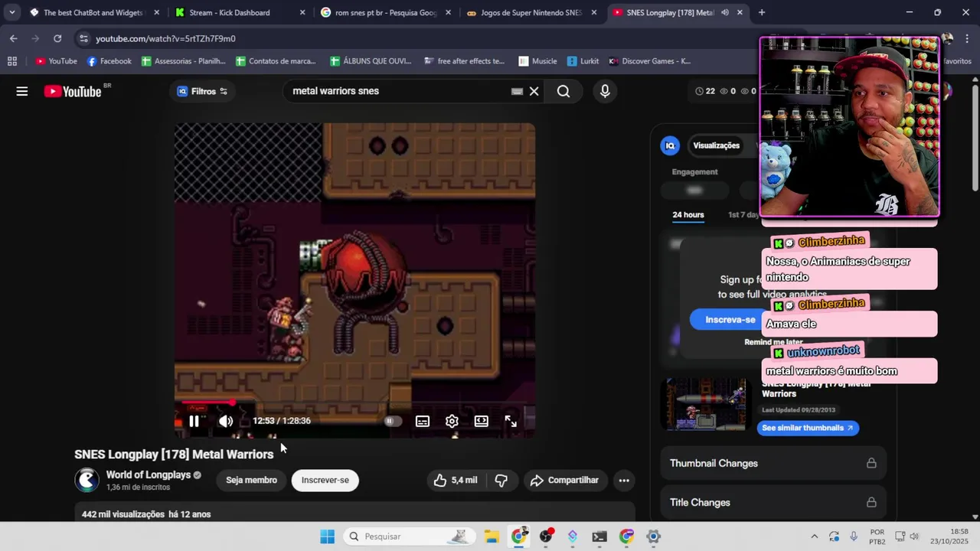Open the terminal app on the taskbar
Image resolution: width=980 pixels, height=551 pixels.
click(x=599, y=536)
